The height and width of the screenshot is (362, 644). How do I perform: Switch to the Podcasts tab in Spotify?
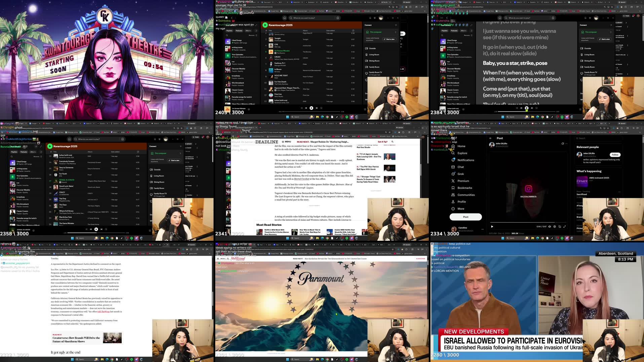(239, 31)
